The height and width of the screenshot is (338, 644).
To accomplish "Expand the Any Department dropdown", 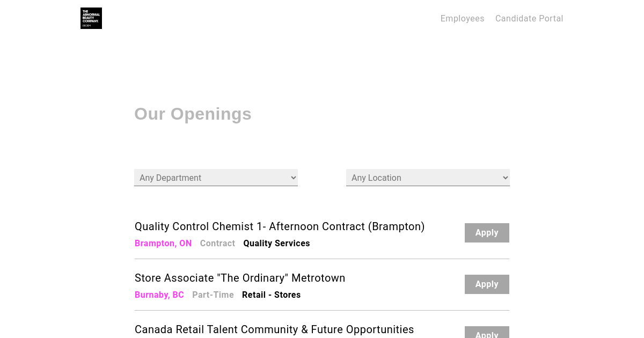I will 216,178.
